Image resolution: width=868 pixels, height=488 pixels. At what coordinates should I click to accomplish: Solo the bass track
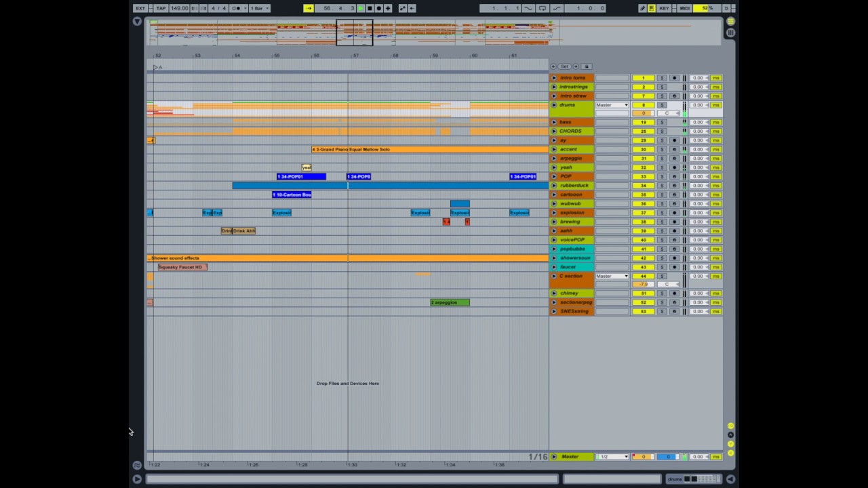[662, 122]
